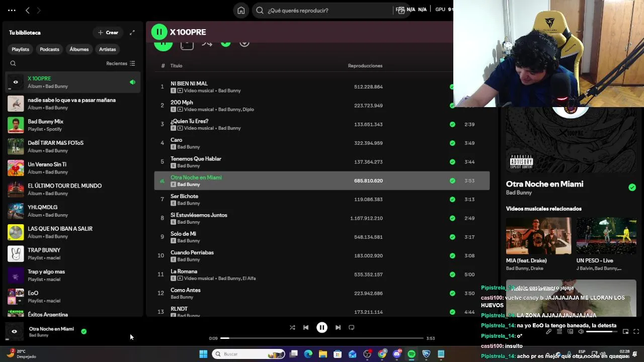644x362 pixels.
Task: Toggle saved checkmark on Tenemos Que Hablar row
Action: 452,162
